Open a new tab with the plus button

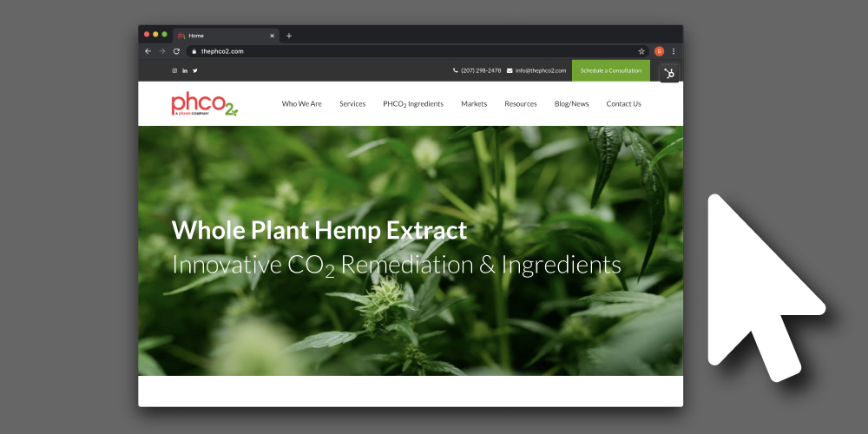289,36
